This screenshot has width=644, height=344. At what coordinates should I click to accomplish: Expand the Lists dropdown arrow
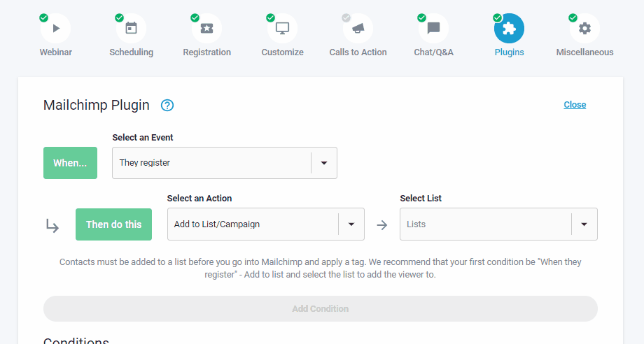point(584,224)
